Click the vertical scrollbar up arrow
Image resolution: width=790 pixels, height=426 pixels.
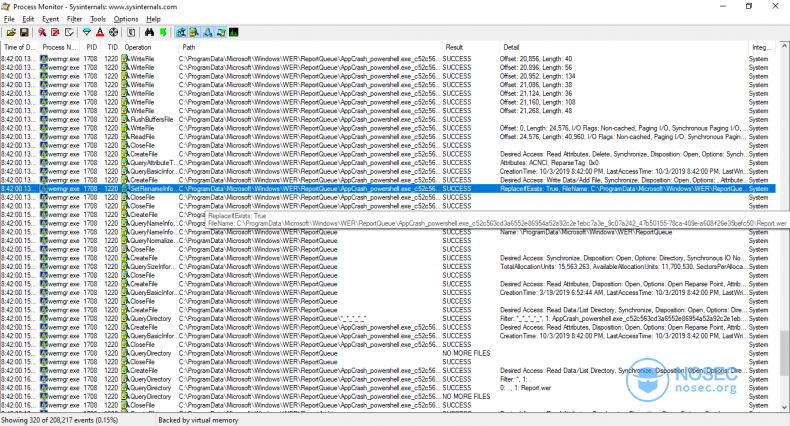(784, 46)
